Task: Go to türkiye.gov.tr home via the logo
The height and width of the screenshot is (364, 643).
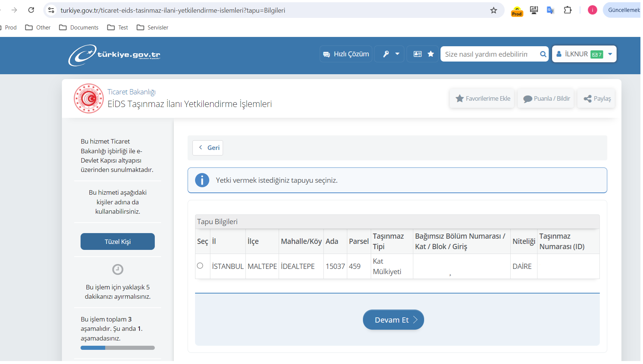Action: [114, 55]
